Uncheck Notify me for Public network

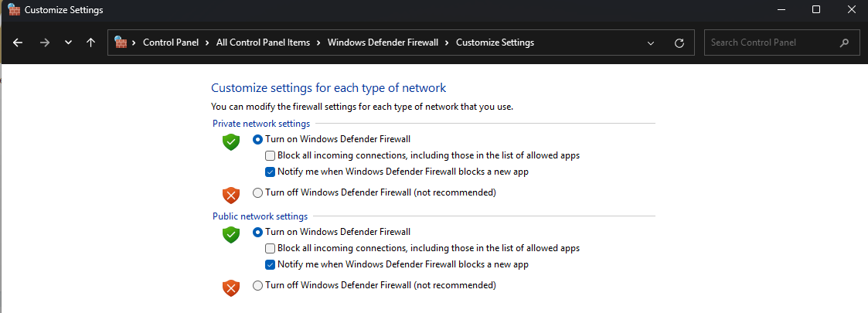[270, 264]
